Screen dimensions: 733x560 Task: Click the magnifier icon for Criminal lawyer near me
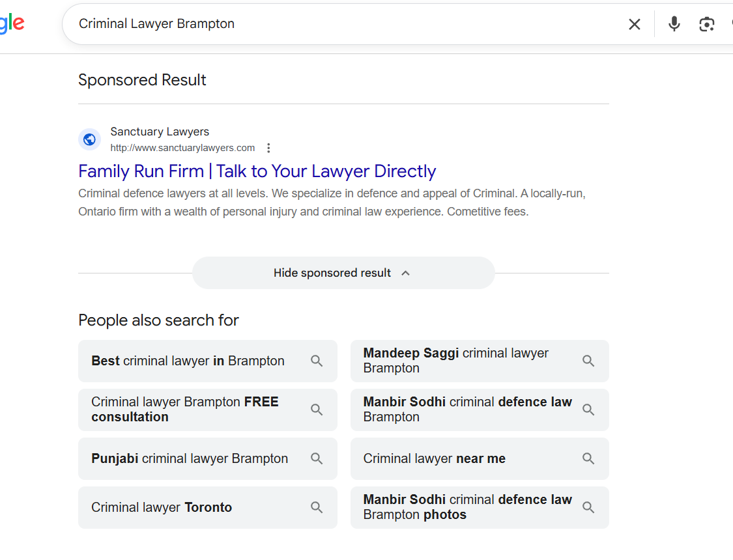pyautogui.click(x=588, y=458)
